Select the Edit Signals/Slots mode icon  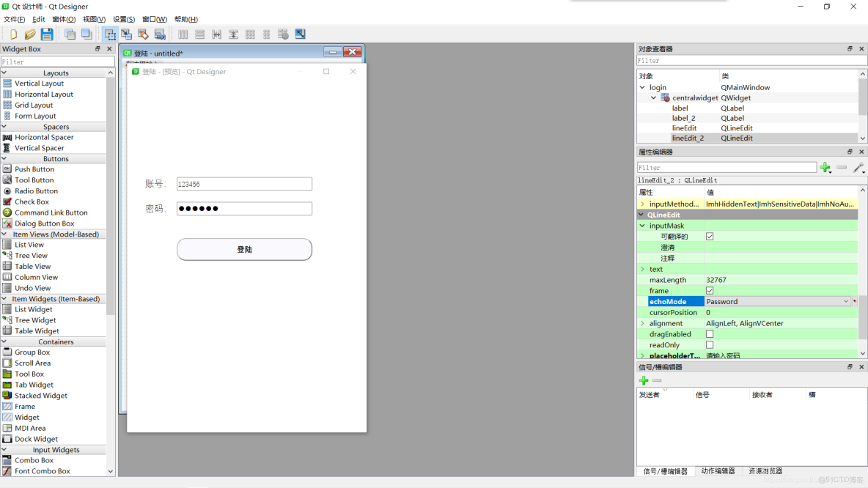tap(127, 34)
